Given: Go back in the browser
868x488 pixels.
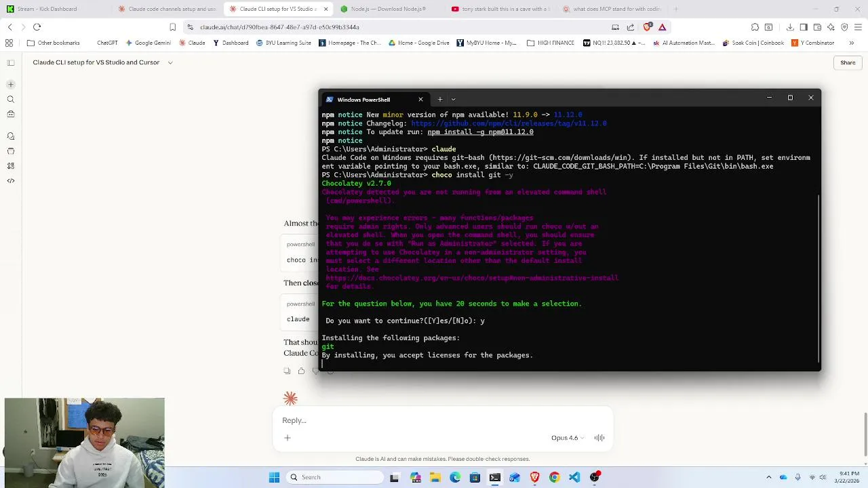Looking at the screenshot, I should [10, 27].
